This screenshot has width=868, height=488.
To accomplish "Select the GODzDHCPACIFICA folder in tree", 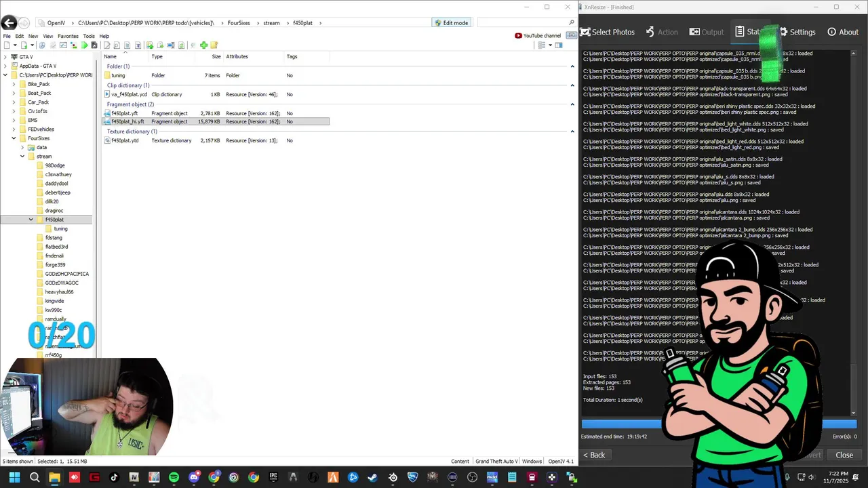I will click(66, 274).
